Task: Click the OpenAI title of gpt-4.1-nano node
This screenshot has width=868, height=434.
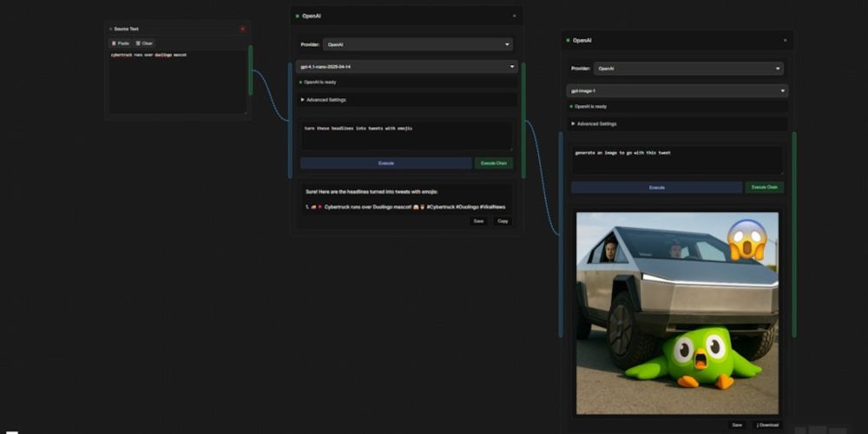Action: [311, 16]
